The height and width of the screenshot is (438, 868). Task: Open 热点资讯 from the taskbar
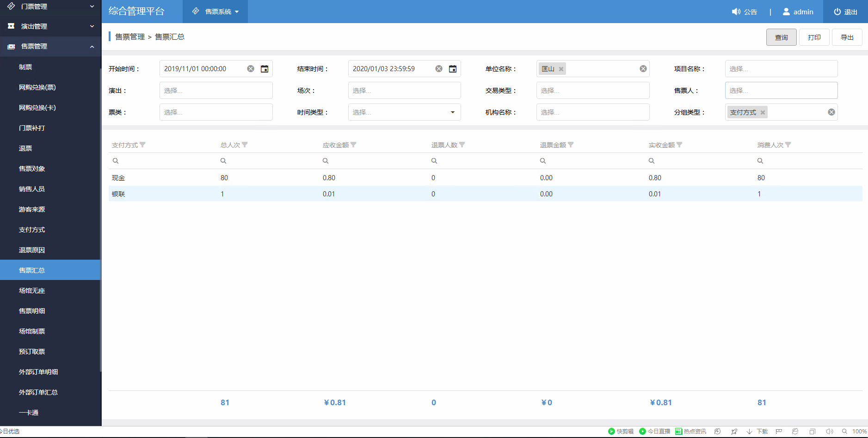(691, 431)
